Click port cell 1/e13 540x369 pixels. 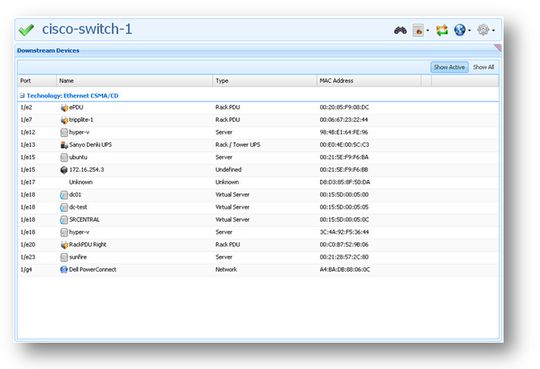28,145
